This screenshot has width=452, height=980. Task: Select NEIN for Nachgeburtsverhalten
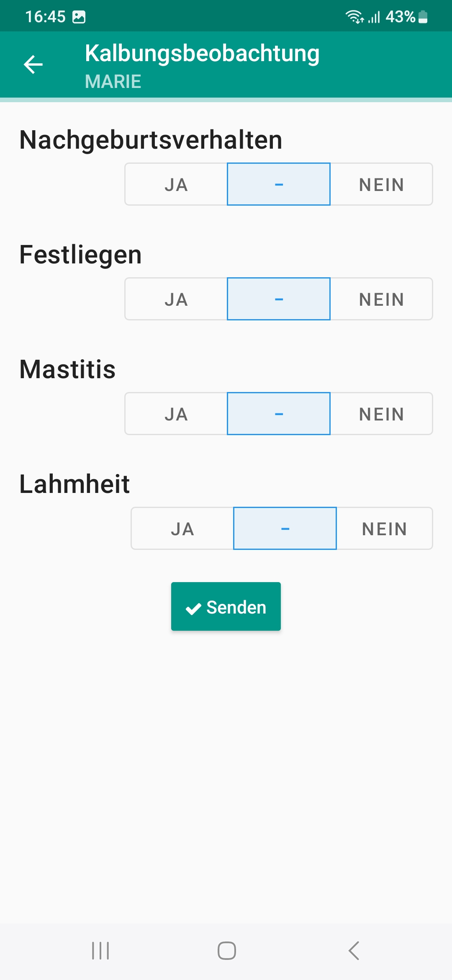pos(381,184)
